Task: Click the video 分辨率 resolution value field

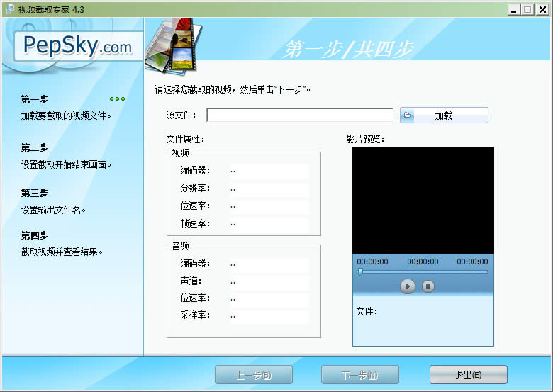Action: [269, 189]
